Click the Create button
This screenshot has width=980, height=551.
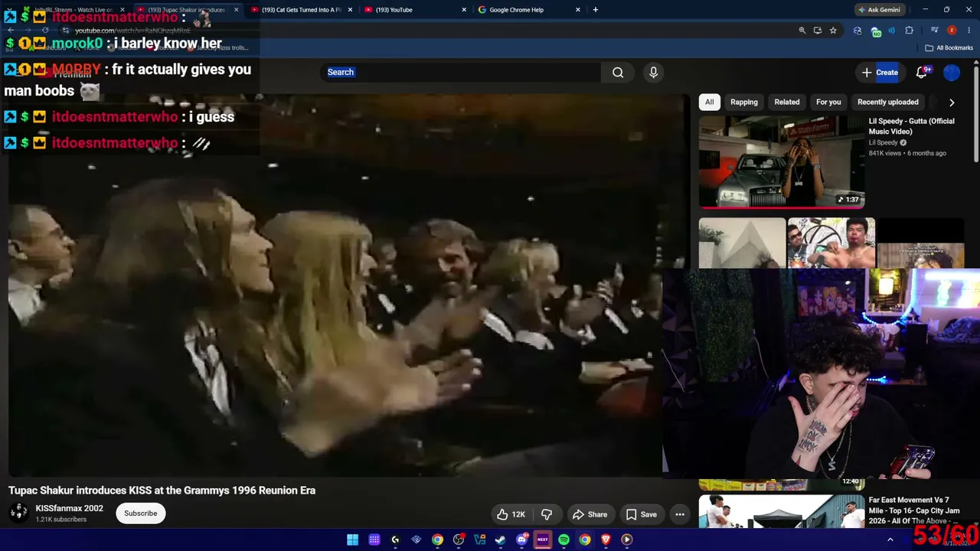coord(880,72)
